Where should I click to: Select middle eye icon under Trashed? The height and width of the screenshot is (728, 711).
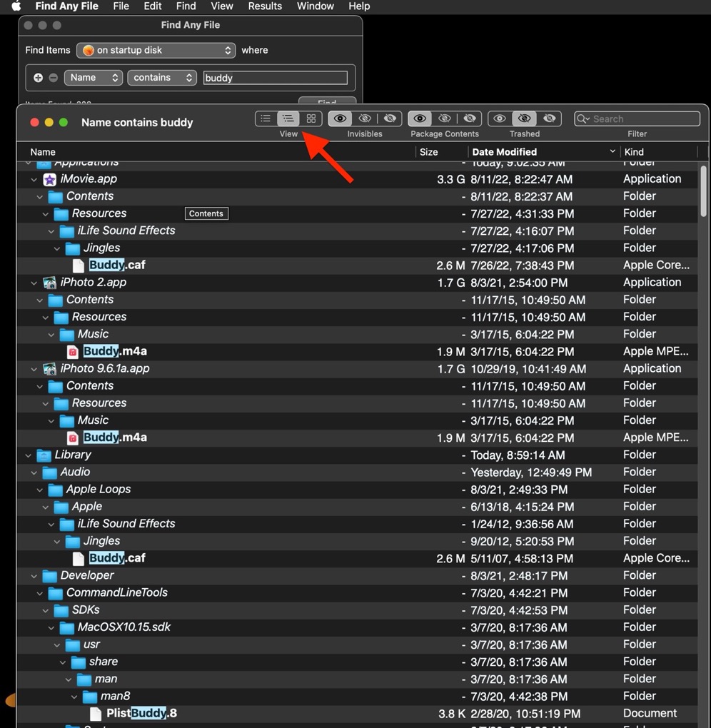coord(524,118)
